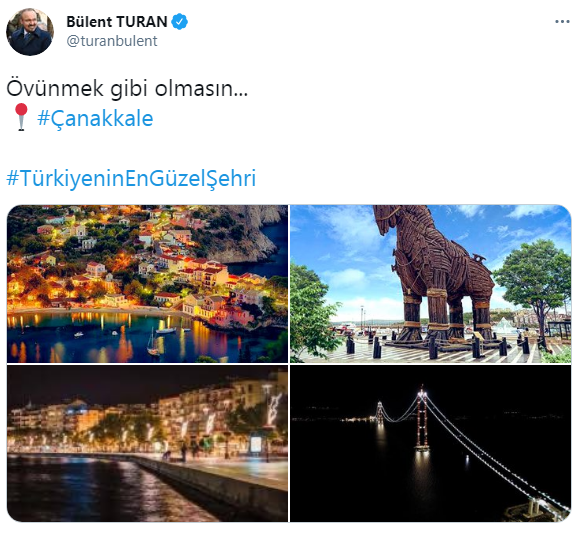Click the lit bridge tower in photo

pyautogui.click(x=422, y=419)
